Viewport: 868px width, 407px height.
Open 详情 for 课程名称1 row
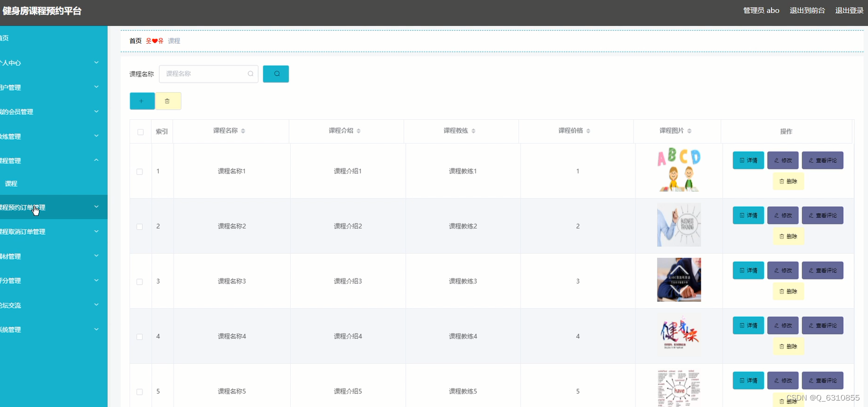[x=748, y=160]
